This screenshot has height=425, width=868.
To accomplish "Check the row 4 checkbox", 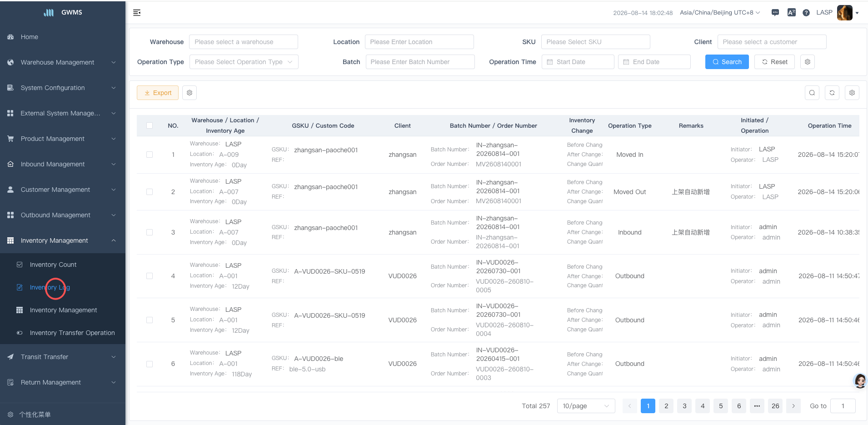I will point(150,276).
